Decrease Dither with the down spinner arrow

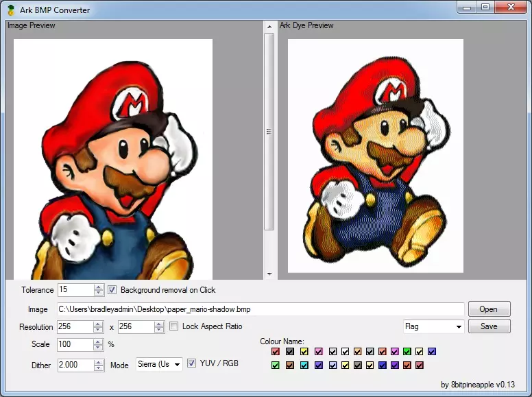[x=99, y=368]
